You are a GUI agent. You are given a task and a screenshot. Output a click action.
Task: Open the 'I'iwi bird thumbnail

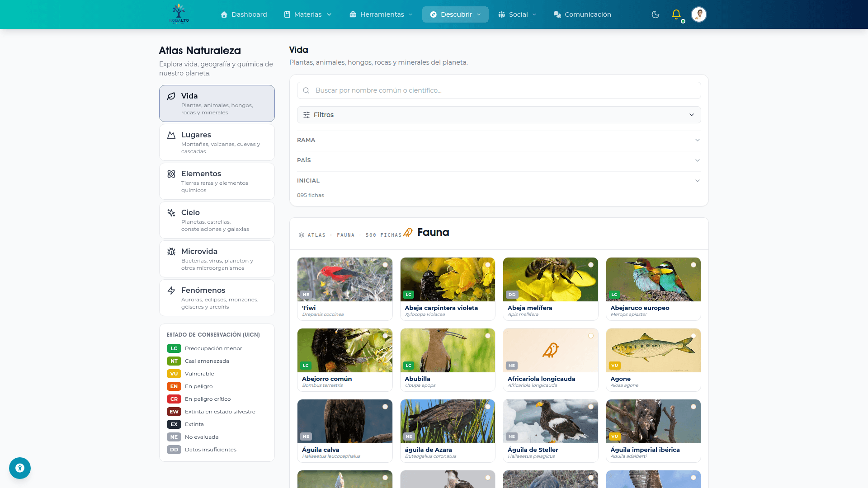[x=345, y=280]
